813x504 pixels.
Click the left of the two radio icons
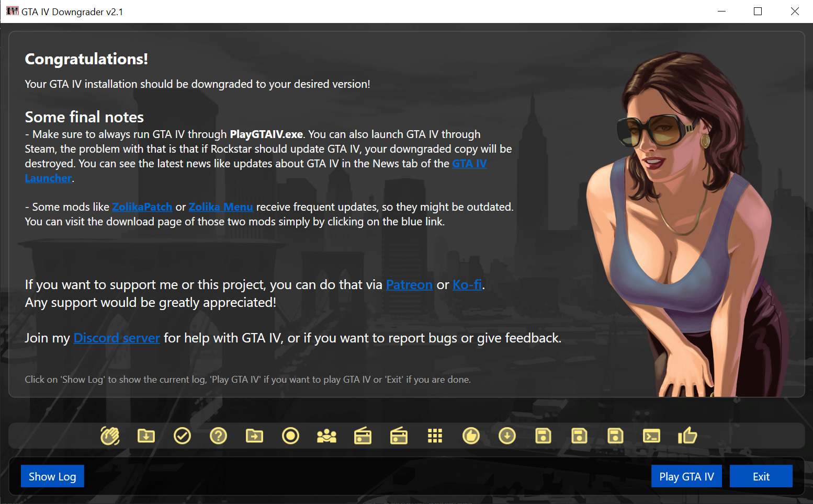click(363, 436)
